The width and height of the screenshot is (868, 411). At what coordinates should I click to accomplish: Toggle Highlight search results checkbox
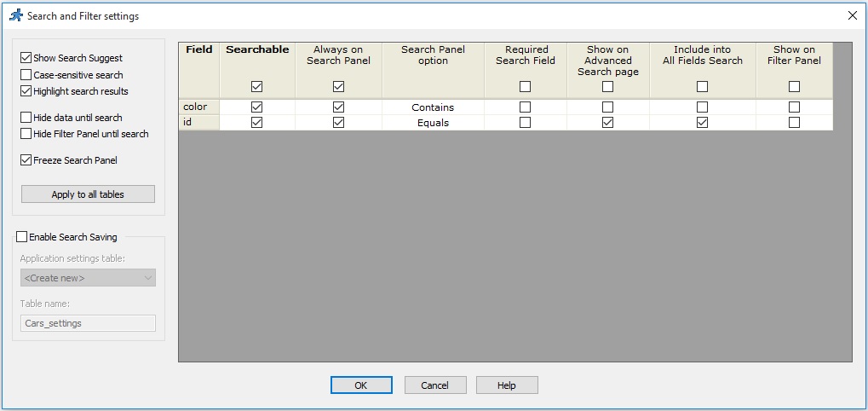point(26,91)
